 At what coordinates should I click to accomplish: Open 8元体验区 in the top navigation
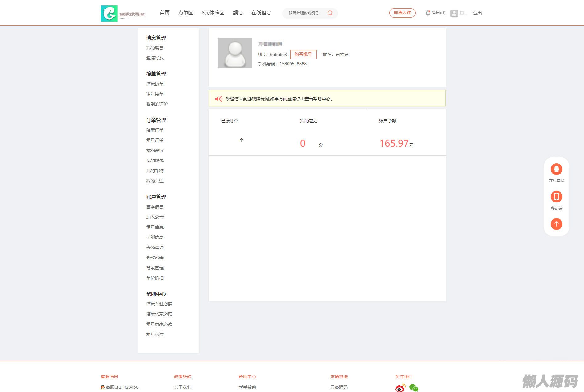(213, 13)
